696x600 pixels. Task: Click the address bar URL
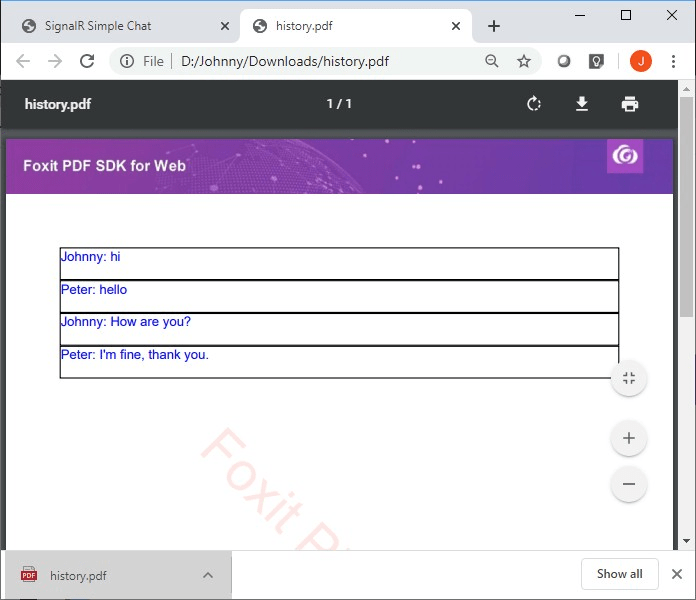pos(285,61)
